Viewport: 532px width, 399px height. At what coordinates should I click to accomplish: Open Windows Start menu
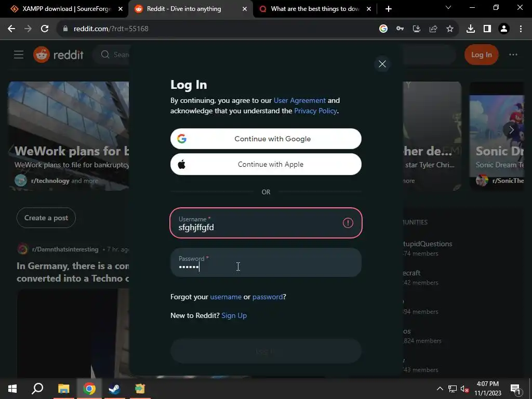(12, 389)
